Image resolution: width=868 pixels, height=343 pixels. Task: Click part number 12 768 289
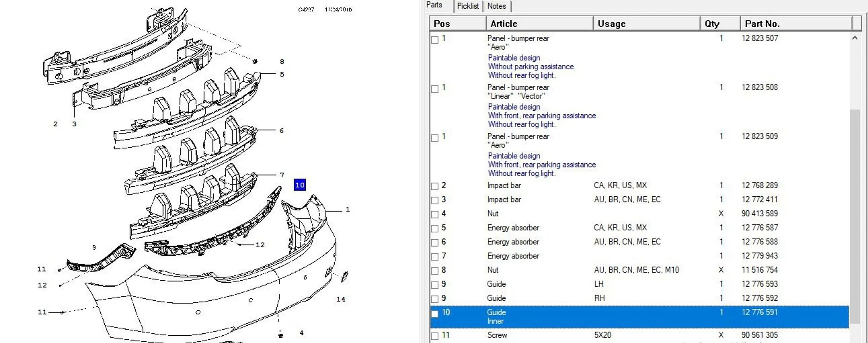pyautogui.click(x=760, y=185)
